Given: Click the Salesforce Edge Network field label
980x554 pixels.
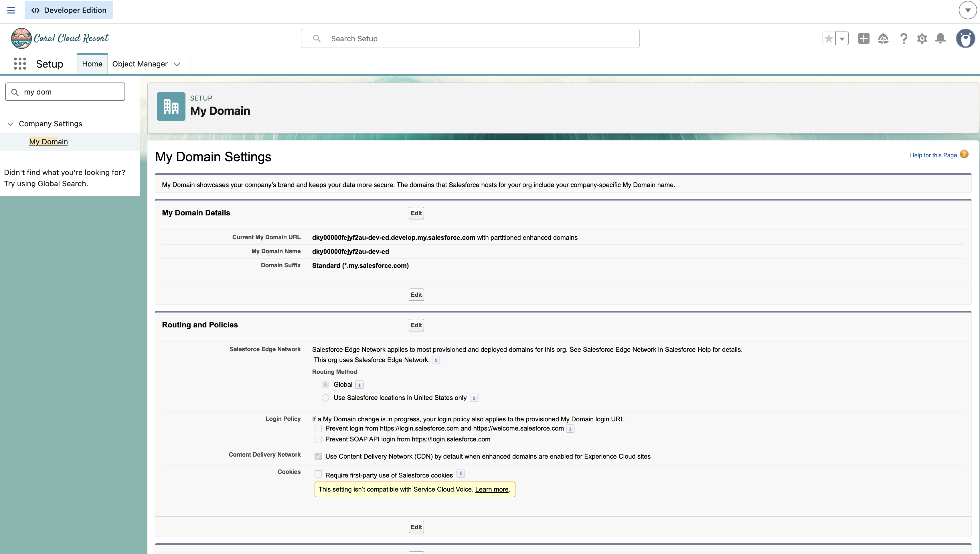Looking at the screenshot, I should click(265, 349).
